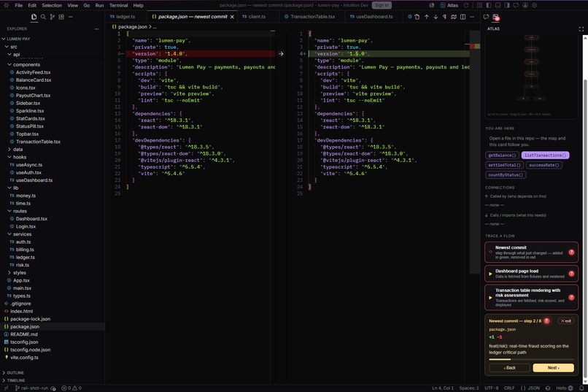The image size is (588, 392).
Task: Click refresh icon next to Atlas
Action: [466, 5]
